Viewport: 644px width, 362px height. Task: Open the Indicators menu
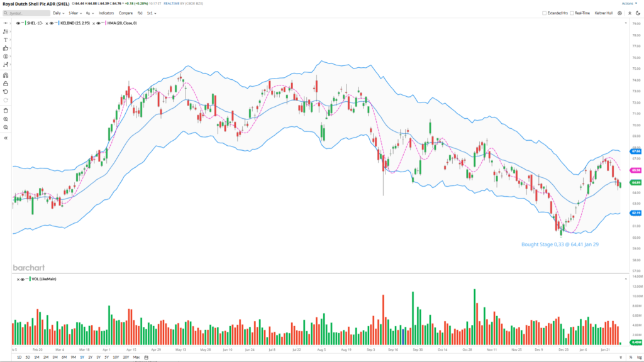106,13
